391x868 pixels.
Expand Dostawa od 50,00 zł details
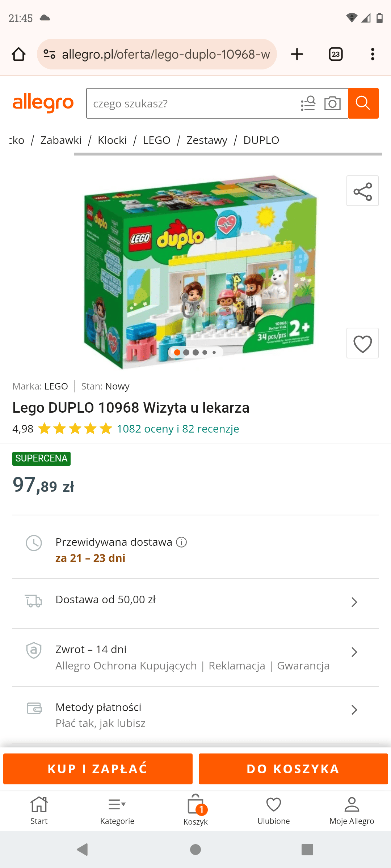pyautogui.click(x=195, y=602)
